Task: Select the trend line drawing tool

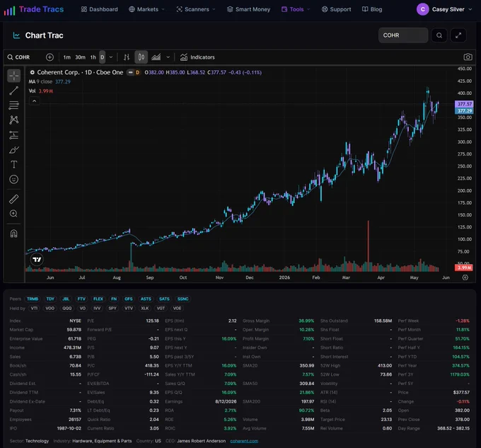Action: click(14, 91)
